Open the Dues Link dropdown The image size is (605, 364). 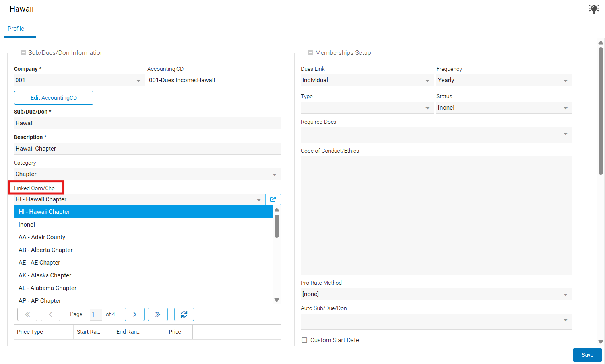tap(427, 81)
